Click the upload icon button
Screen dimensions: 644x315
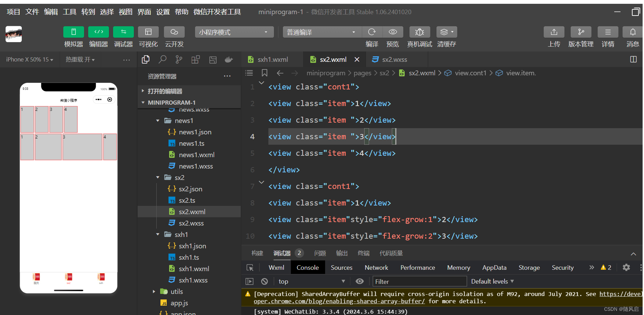click(554, 32)
